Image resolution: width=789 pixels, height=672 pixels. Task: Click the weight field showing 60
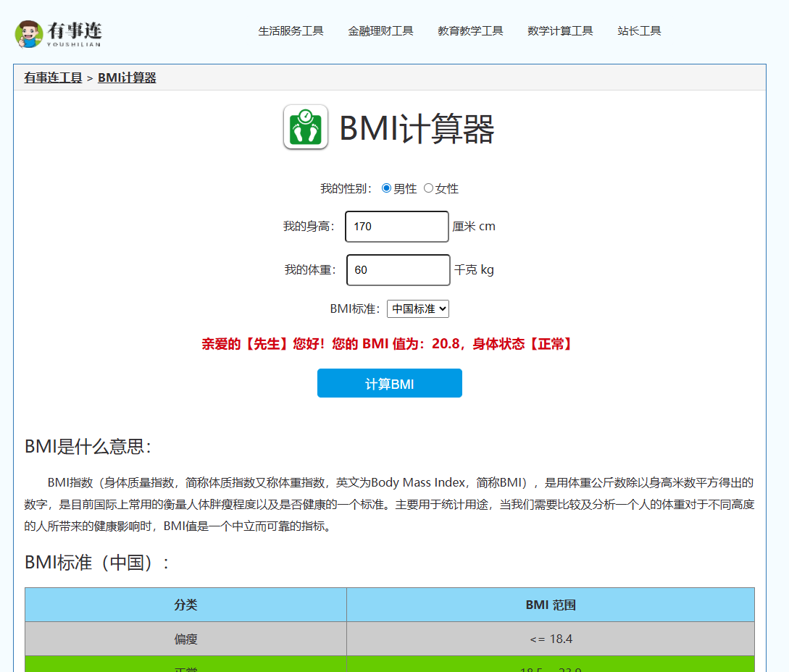click(398, 270)
